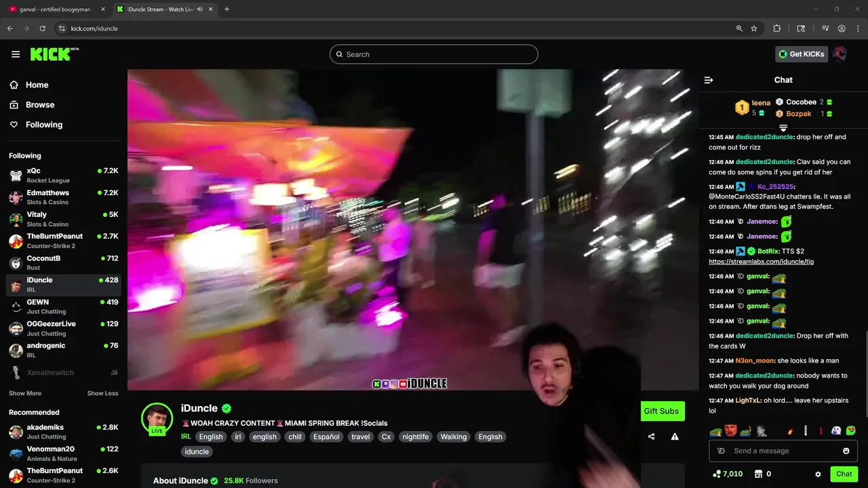Click leena top gifter entry
Viewport: 868px width, 488px height.
[x=752, y=108]
